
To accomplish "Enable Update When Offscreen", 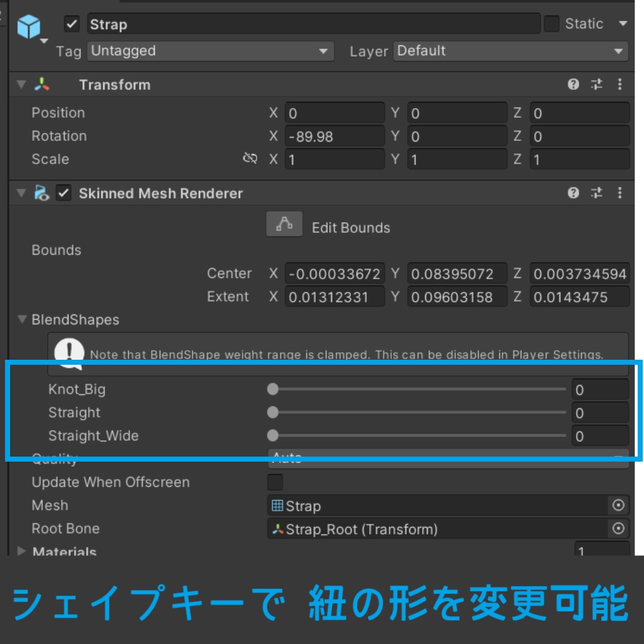I will point(275,482).
